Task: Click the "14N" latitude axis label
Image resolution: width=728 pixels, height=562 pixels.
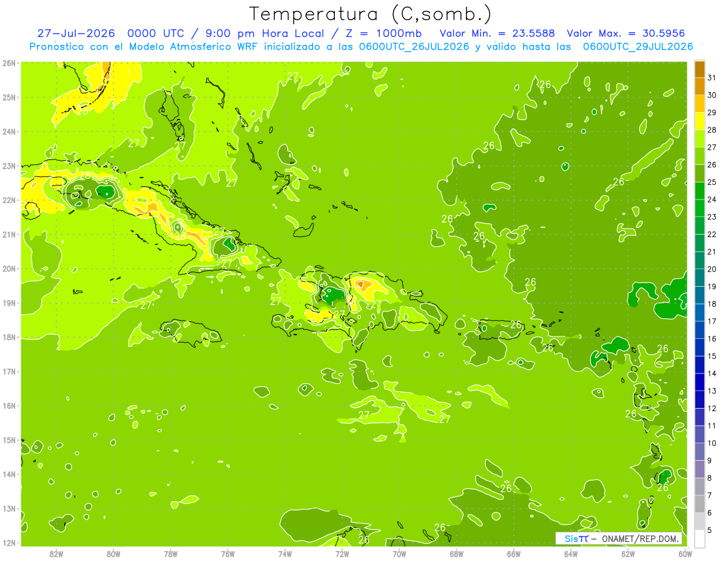Action: click(x=9, y=474)
